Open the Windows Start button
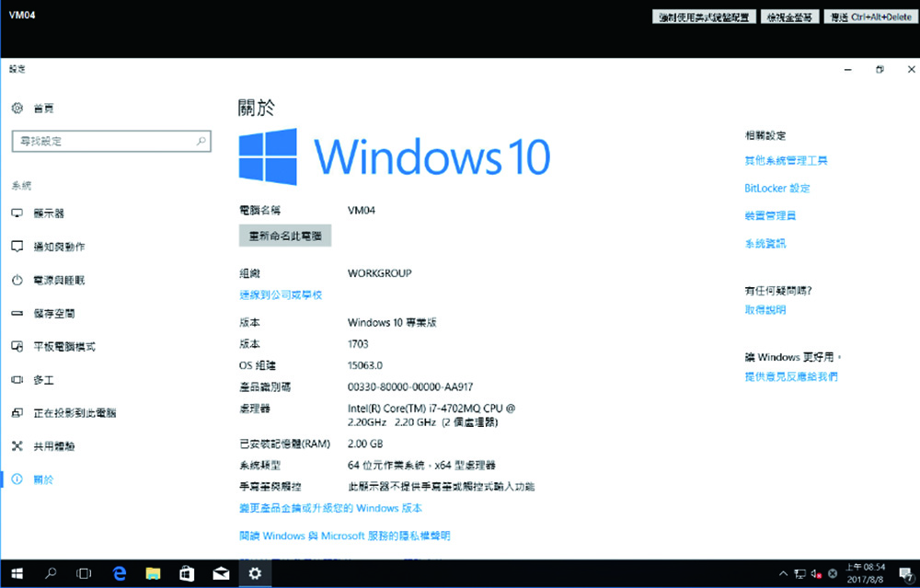Screen dimensions: 920x588 (17, 573)
